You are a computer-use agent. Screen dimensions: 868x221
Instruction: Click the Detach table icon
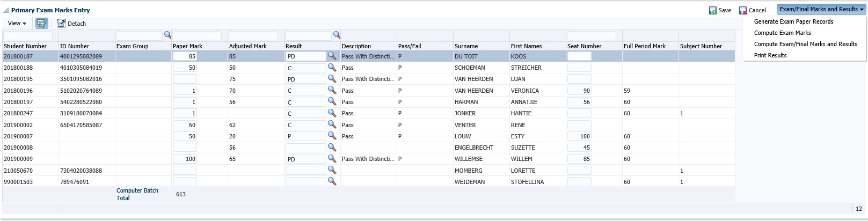[62, 24]
